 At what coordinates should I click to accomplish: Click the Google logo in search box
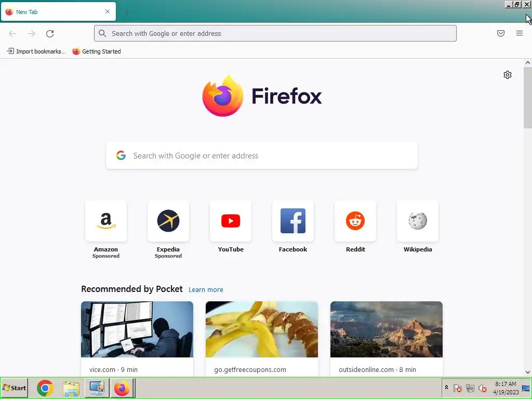point(121,156)
